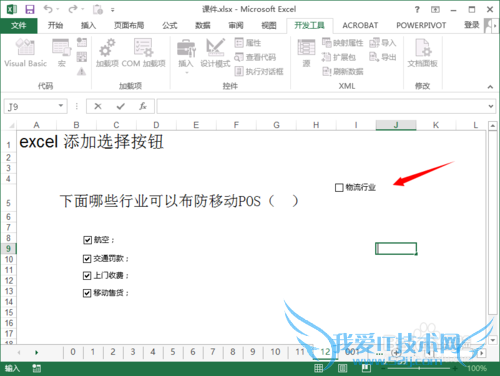Uncheck the 上门收费 checkbox
The width and height of the screenshot is (500, 376).
(x=87, y=276)
